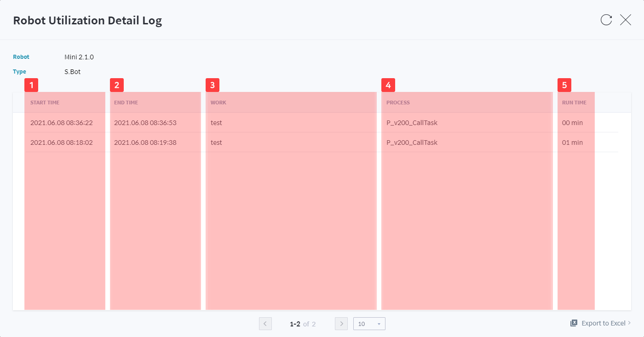Viewport: 644px width, 337px height.
Task: Click P_v200_CallTask in the first row
Action: pos(412,123)
